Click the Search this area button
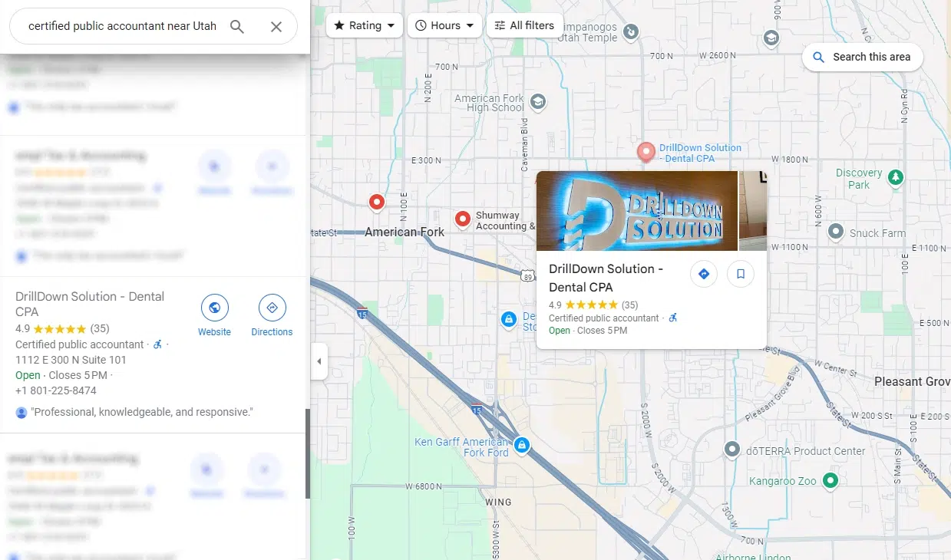Viewport: 951px width, 560px height. coord(862,57)
